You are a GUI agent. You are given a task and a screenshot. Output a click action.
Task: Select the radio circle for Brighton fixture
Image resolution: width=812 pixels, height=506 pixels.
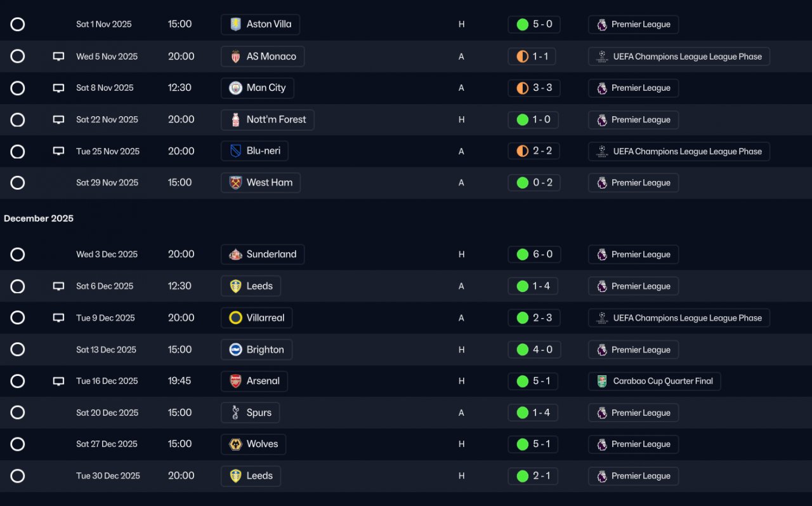tap(18, 350)
